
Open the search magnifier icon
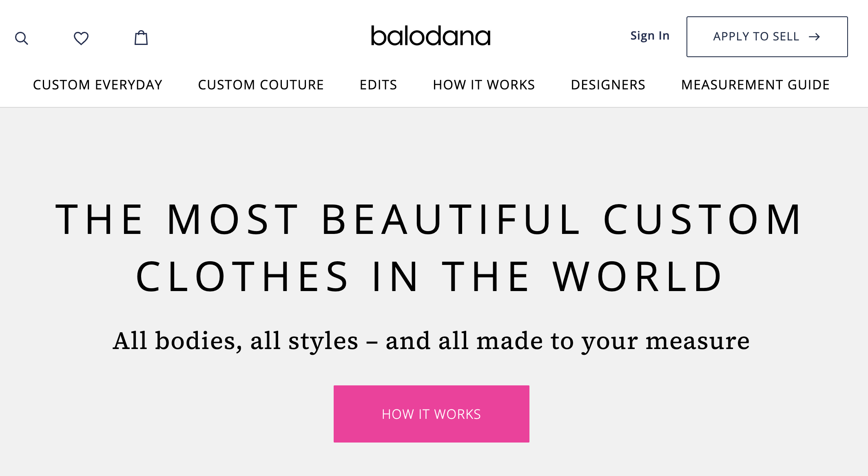pos(22,38)
